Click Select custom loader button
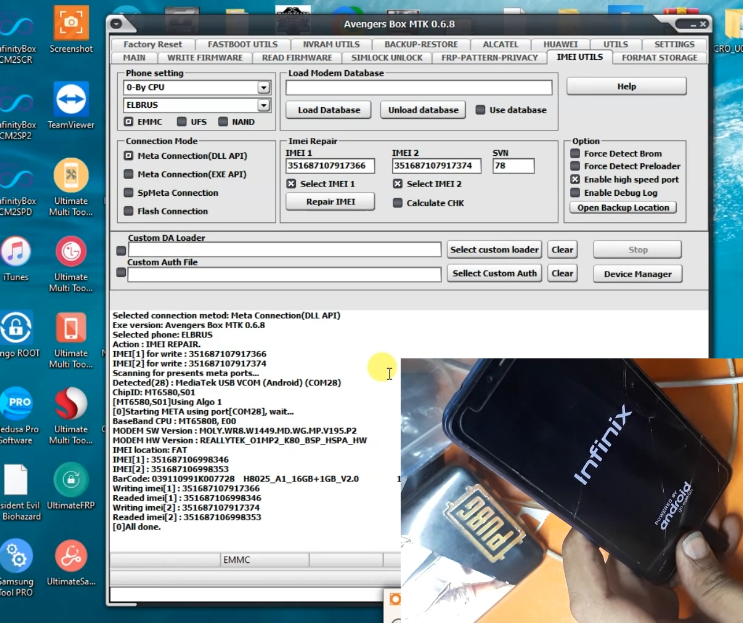The width and height of the screenshot is (743, 623). coord(494,250)
